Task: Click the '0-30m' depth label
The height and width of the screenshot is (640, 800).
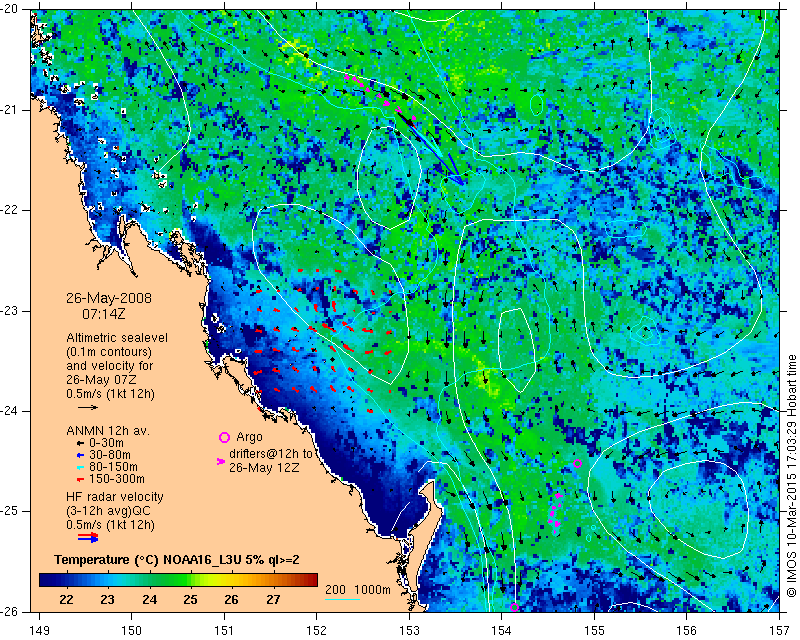Action: 106,443
